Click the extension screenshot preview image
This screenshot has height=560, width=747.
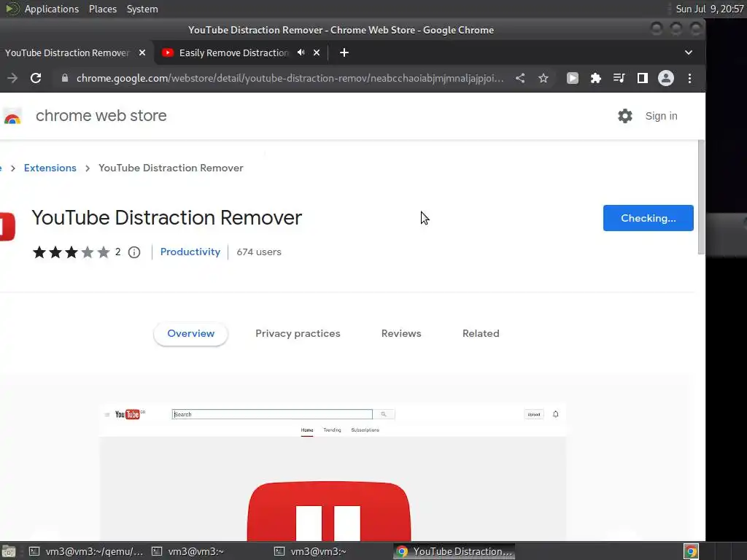coord(333,472)
